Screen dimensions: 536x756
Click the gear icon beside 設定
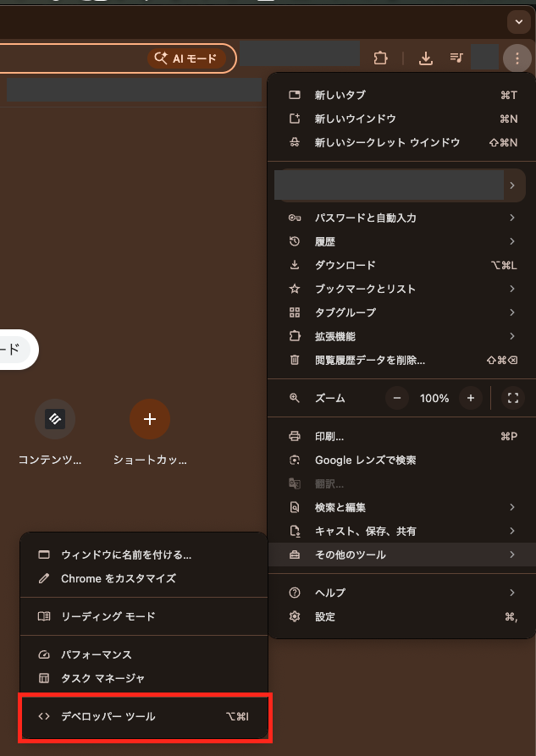pos(295,616)
